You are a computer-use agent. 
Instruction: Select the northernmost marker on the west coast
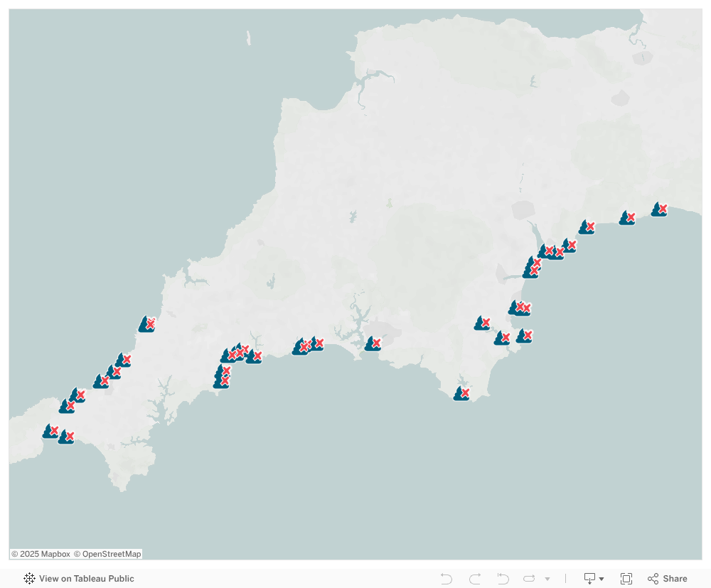click(x=146, y=325)
